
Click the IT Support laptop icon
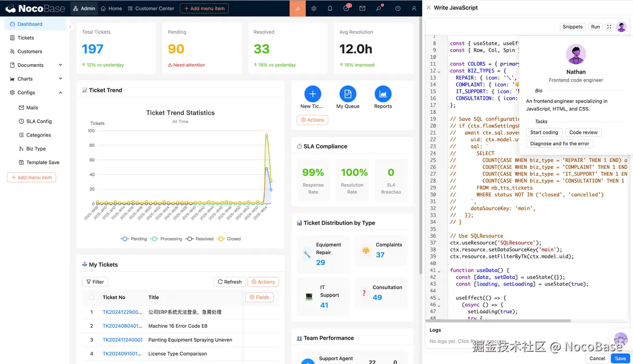309,297
